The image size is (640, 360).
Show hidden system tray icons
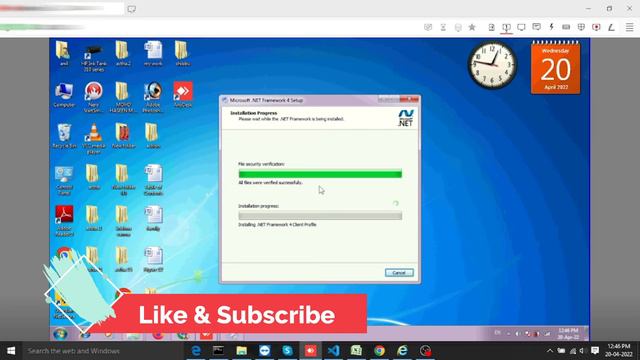[x=550, y=351]
